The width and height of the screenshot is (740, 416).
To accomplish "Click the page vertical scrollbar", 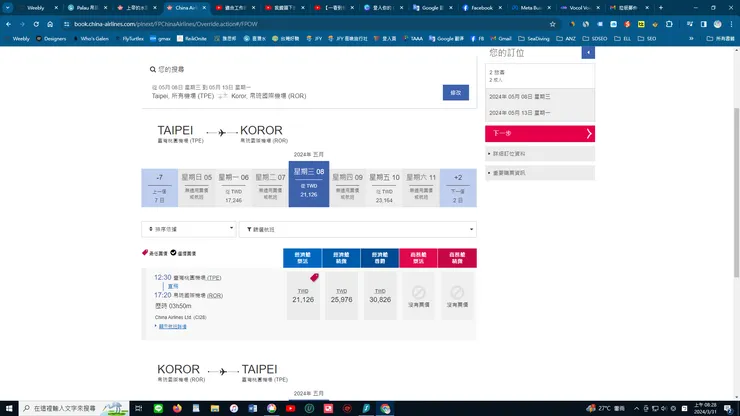I will point(736,193).
